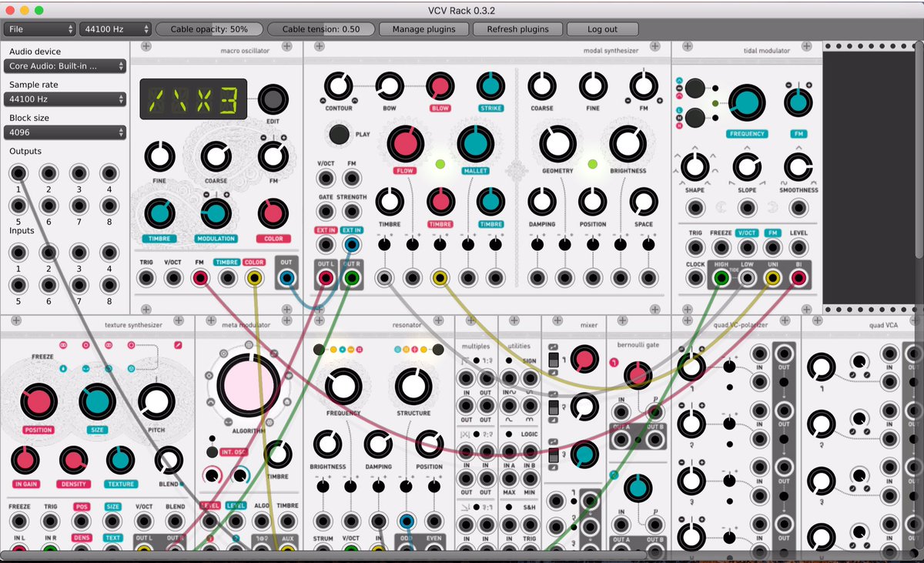Click resonator STRUCTURE knob
This screenshot has width=924, height=563.
(x=414, y=387)
